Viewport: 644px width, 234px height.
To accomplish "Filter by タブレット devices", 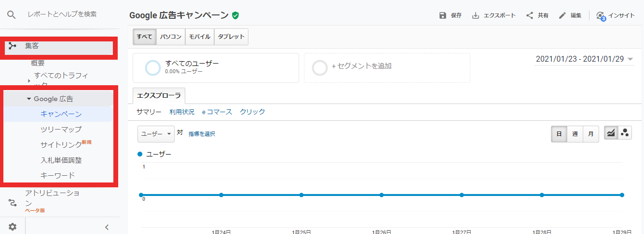I will [231, 37].
